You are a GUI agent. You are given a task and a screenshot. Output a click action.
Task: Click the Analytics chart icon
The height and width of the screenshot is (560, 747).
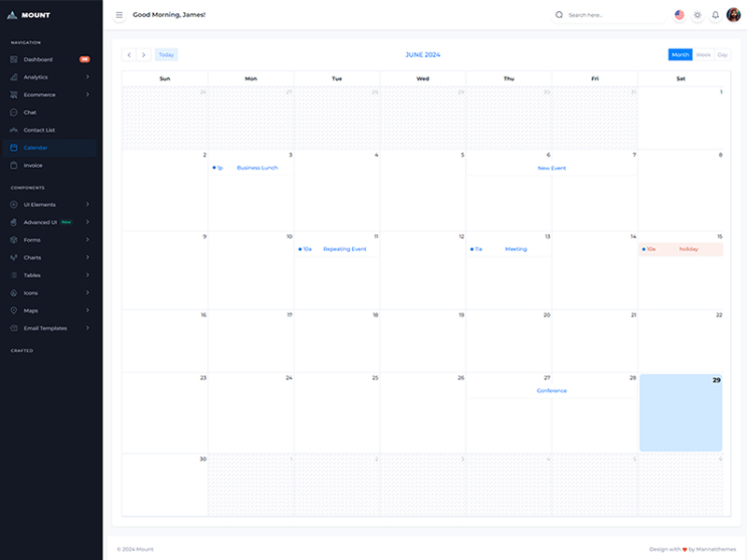point(14,77)
